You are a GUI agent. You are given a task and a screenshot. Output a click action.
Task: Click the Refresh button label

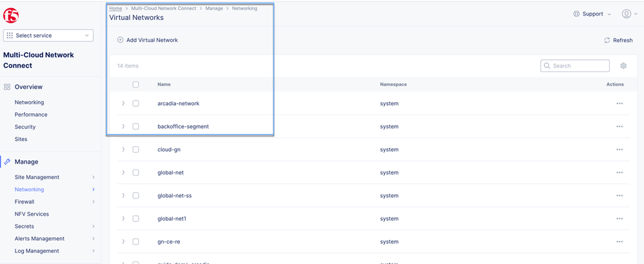(623, 40)
